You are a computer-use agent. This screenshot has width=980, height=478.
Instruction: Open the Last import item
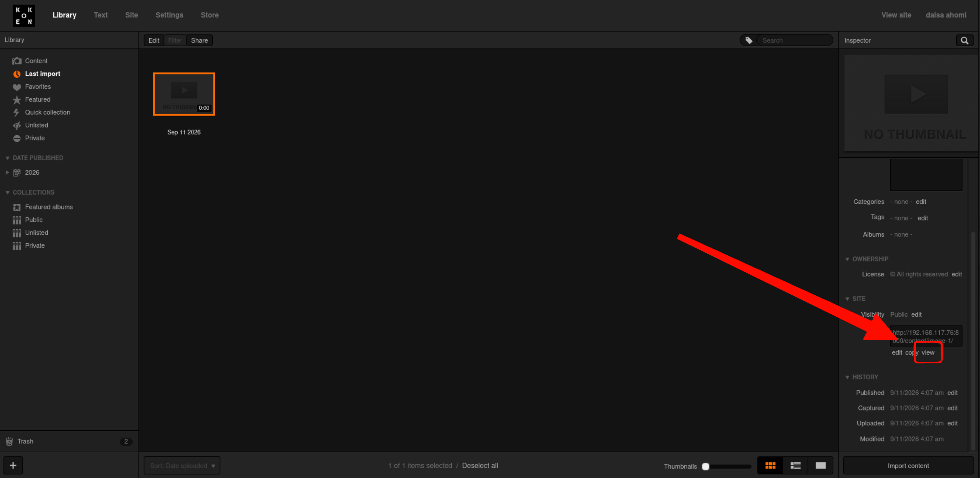coord(43,74)
